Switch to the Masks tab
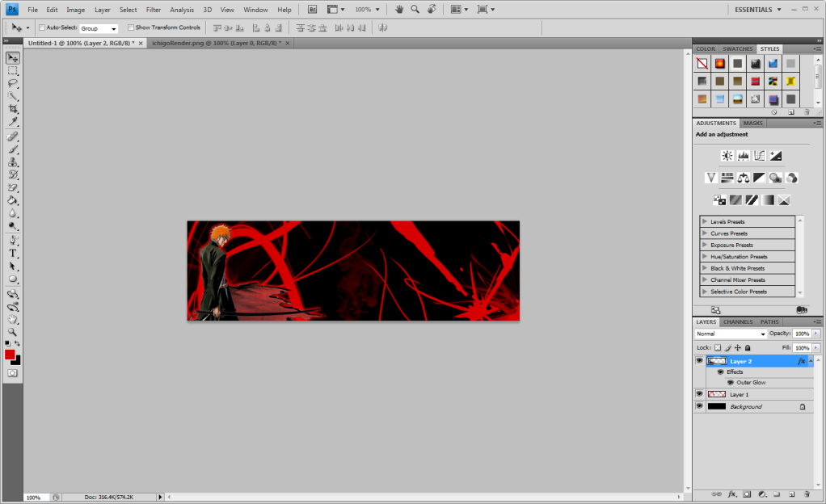 coord(752,123)
